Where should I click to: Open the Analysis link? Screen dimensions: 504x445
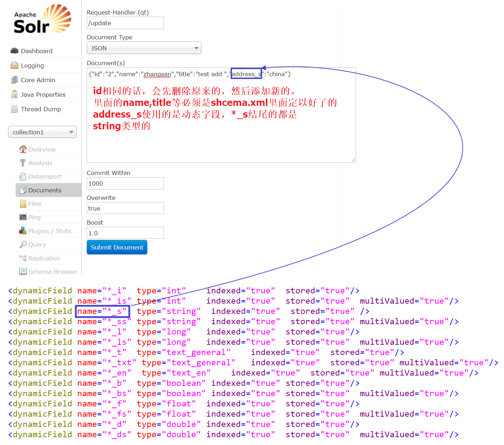coord(40,163)
